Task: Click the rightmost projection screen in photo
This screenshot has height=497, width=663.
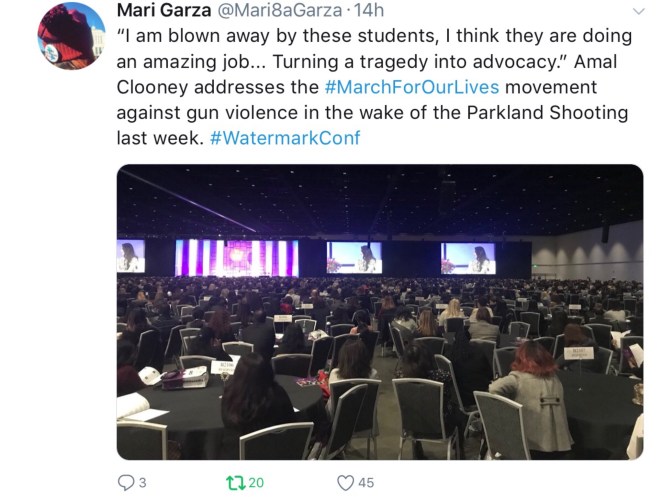Action: [468, 258]
